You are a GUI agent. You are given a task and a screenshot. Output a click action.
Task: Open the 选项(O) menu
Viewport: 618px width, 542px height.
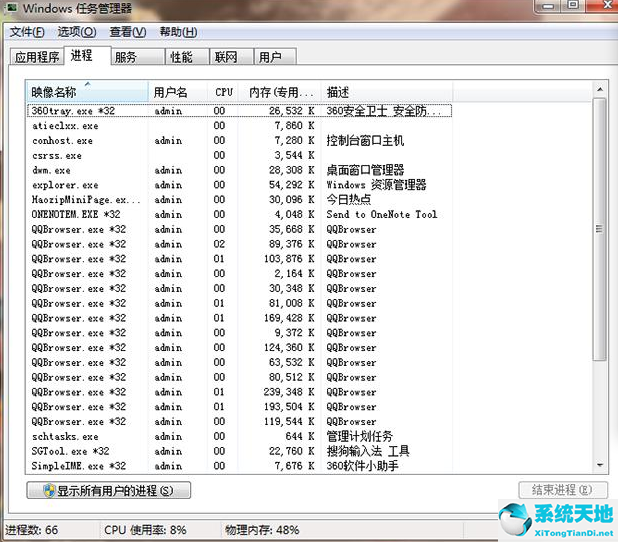tap(77, 32)
